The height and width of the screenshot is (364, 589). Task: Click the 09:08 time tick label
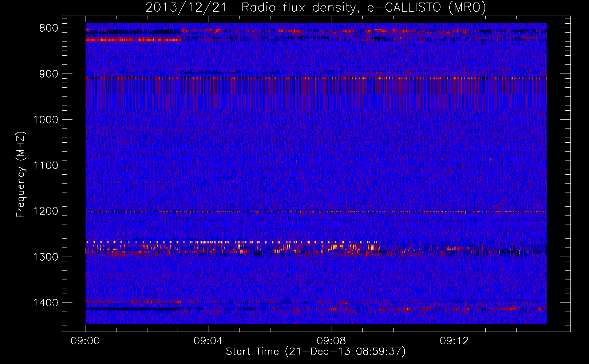coord(331,341)
